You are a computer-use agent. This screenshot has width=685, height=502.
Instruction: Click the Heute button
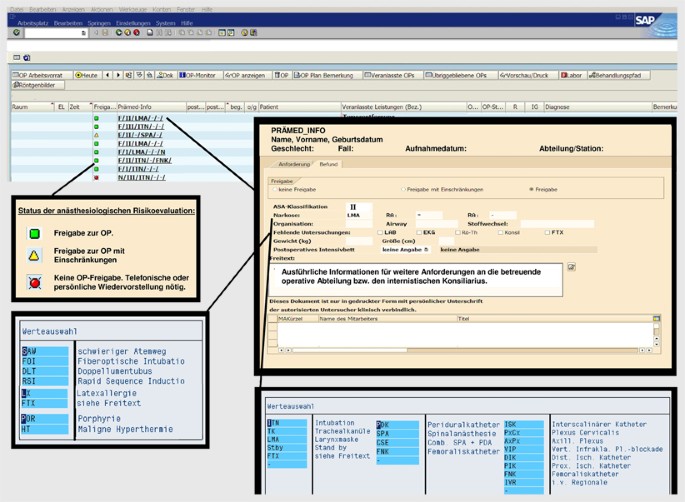[x=89, y=75]
